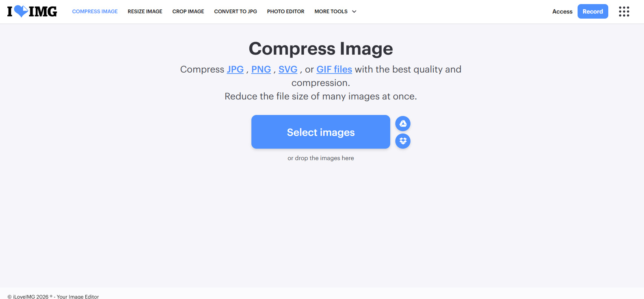Open the Compress Image tab
The height and width of the screenshot is (299, 644).
click(95, 11)
